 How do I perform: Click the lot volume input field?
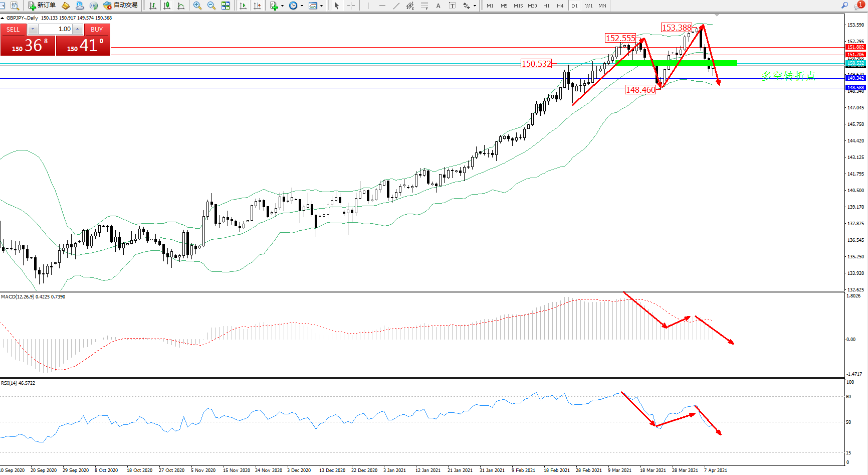55,29
